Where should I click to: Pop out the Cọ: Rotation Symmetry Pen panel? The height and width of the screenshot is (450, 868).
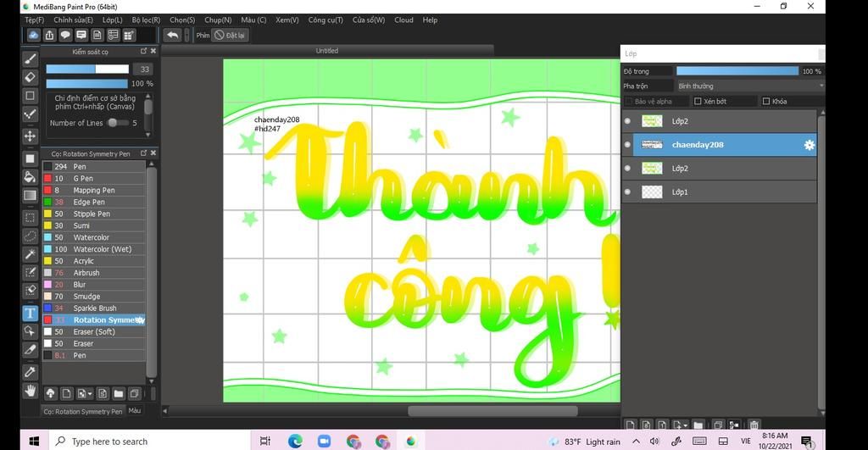click(144, 153)
